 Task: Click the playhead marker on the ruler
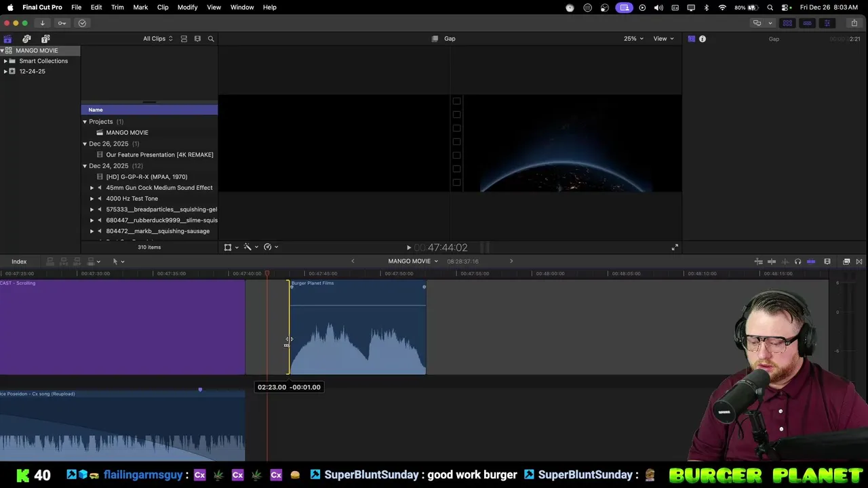pos(267,274)
